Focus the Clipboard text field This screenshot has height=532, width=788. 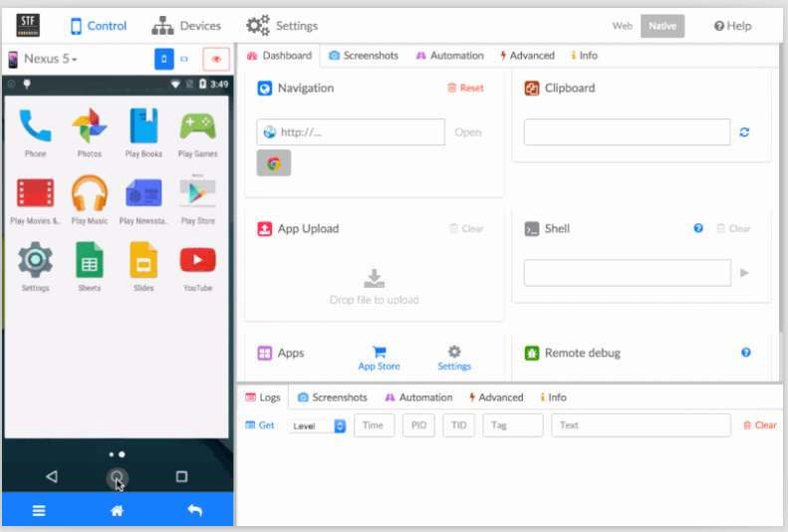[x=627, y=133]
